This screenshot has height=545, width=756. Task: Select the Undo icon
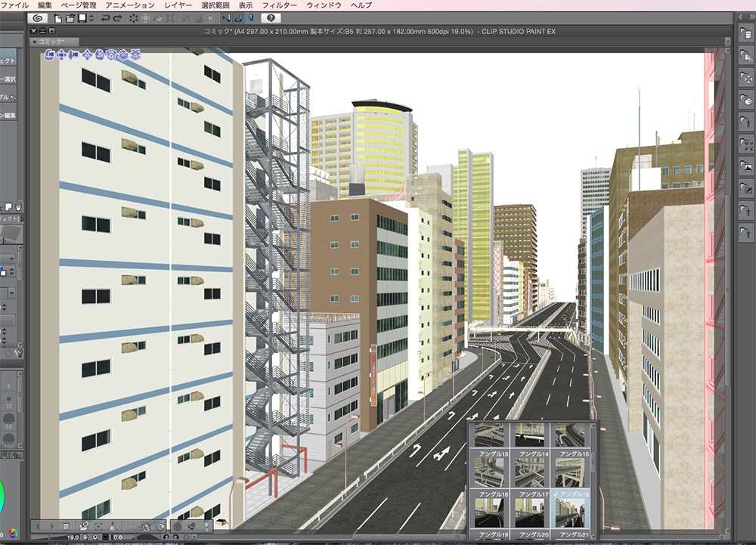pos(106,20)
